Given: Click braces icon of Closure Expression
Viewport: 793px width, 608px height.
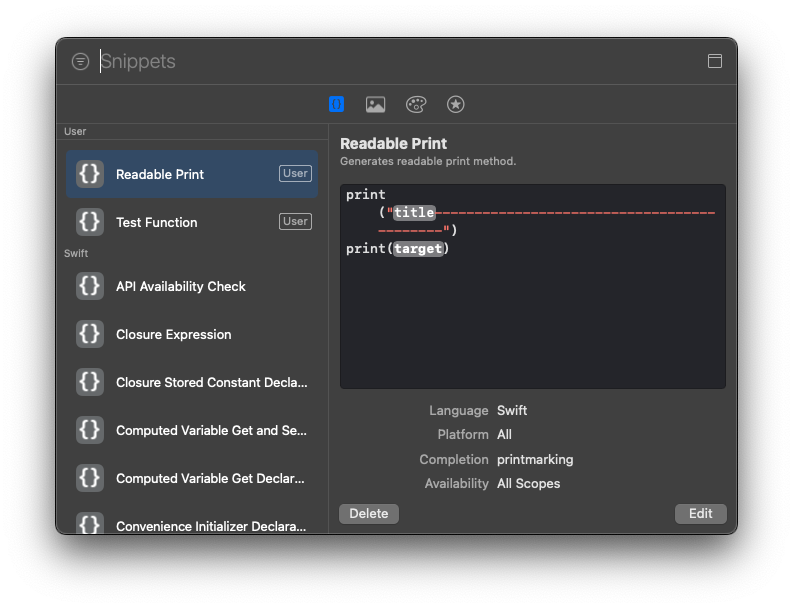Looking at the screenshot, I should point(90,334).
